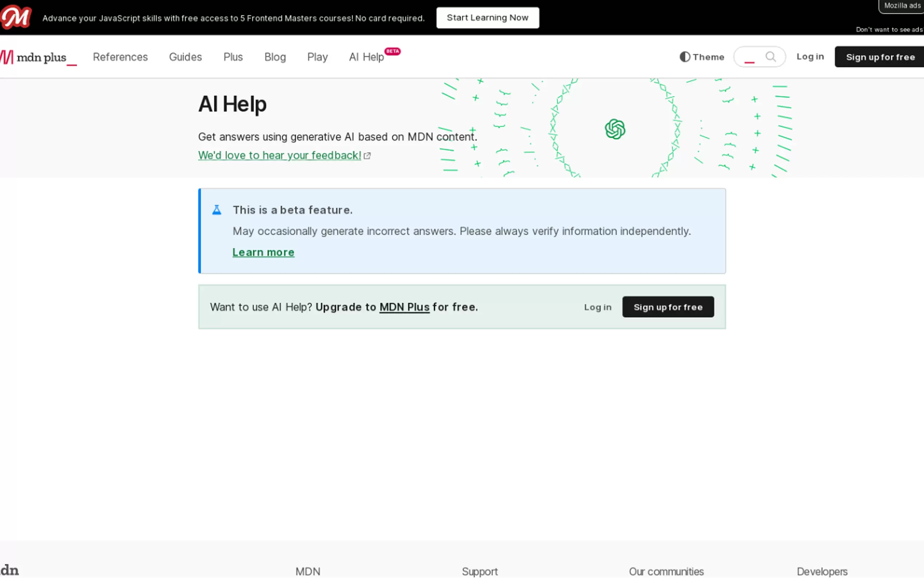Open the feedback link
This screenshot has width=924, height=578.
click(x=280, y=155)
